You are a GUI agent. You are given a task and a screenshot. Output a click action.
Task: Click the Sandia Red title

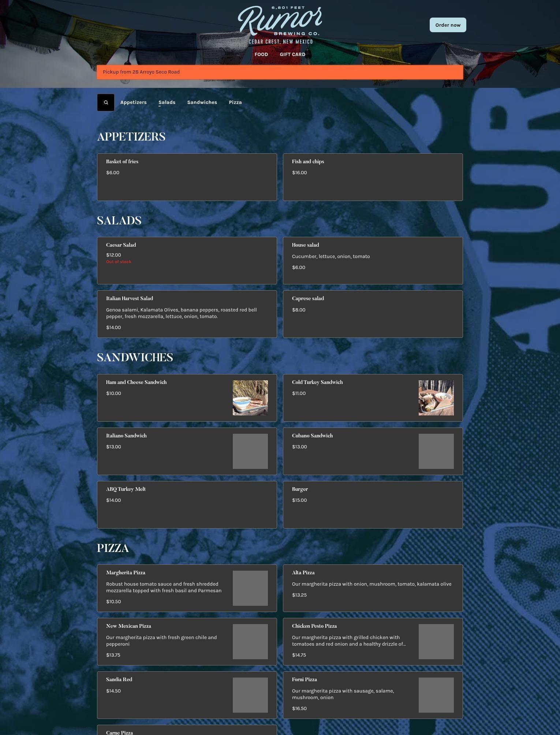click(x=119, y=679)
